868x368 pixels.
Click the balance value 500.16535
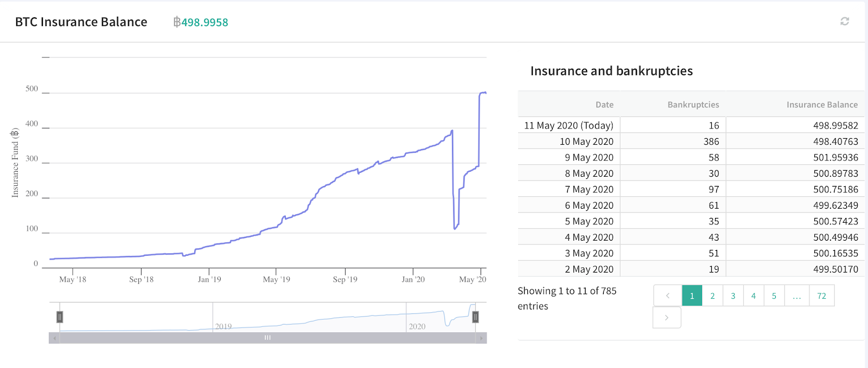pyautogui.click(x=835, y=253)
